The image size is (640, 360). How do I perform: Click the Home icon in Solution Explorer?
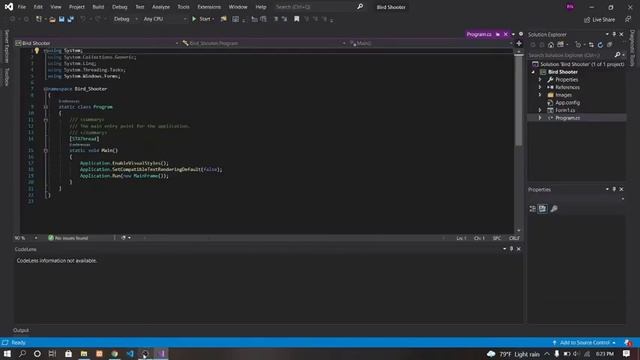click(x=551, y=45)
